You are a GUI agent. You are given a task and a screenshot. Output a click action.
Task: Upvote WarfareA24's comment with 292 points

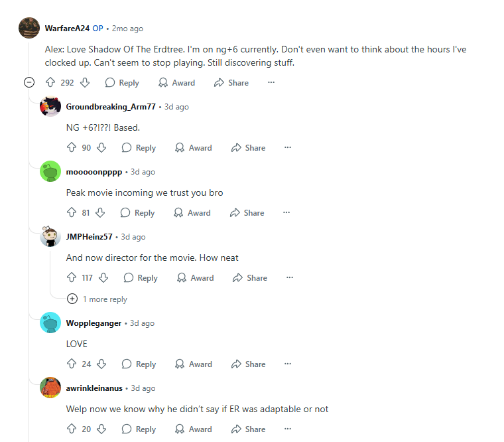tap(50, 82)
